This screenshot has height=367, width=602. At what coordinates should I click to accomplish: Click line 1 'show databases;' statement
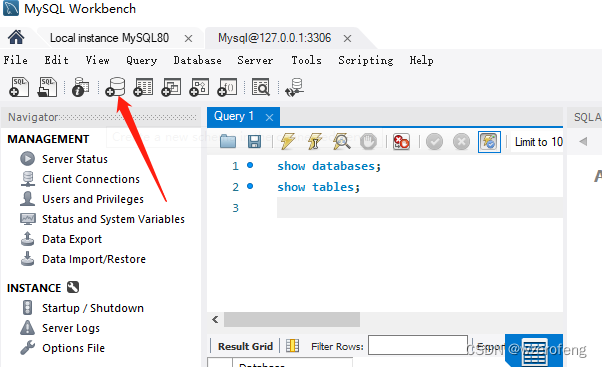(329, 166)
